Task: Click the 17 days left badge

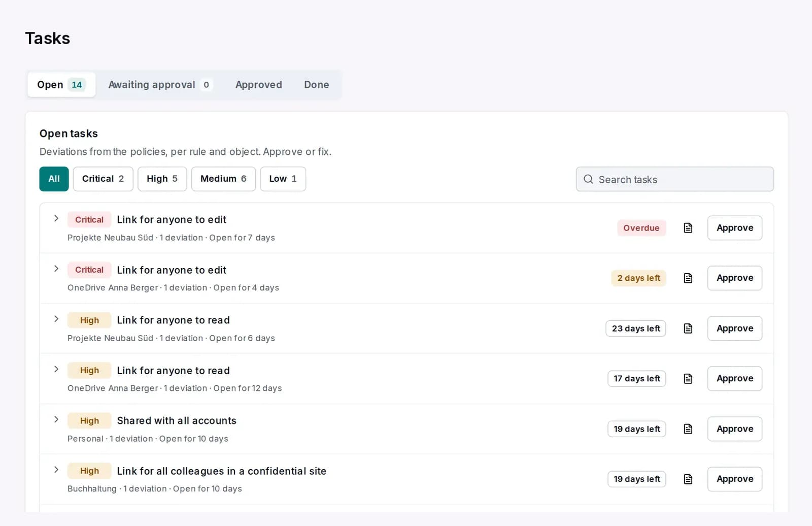Action: [637, 379]
